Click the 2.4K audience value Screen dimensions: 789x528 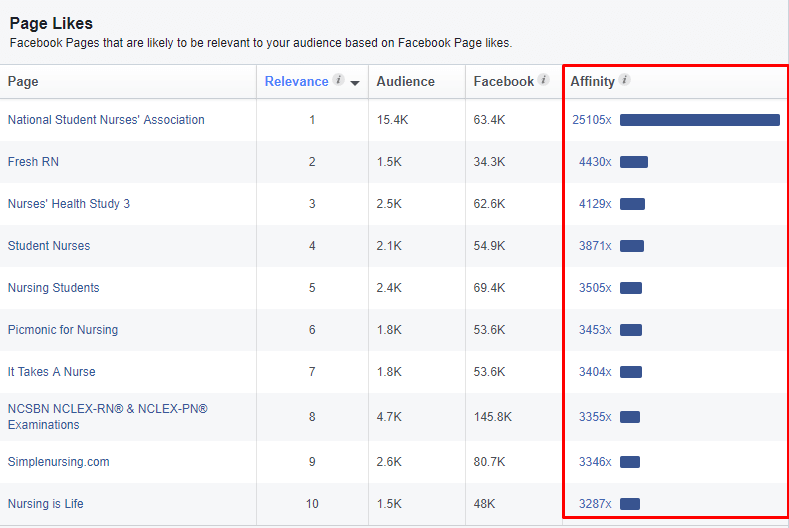(x=389, y=288)
